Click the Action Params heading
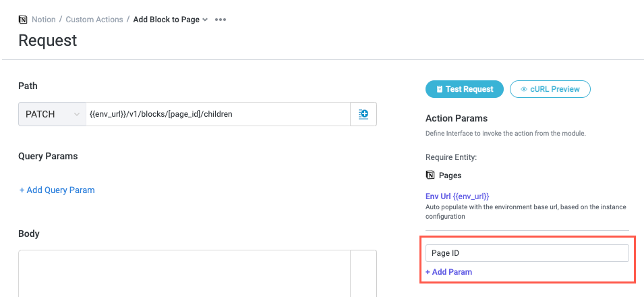644x297 pixels. click(x=457, y=119)
